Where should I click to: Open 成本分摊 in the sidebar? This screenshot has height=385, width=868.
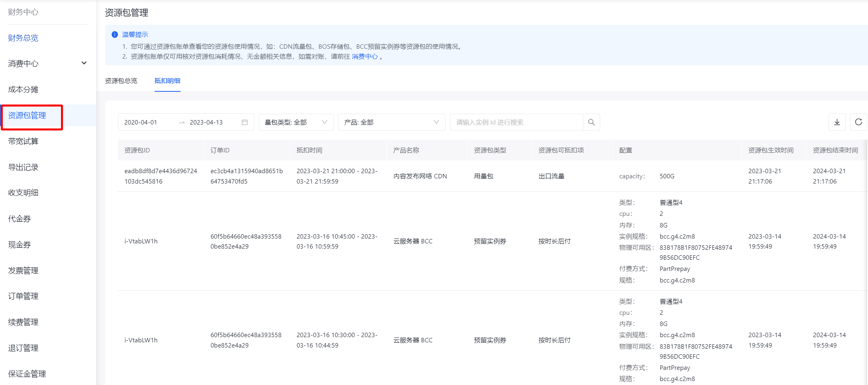coord(23,89)
